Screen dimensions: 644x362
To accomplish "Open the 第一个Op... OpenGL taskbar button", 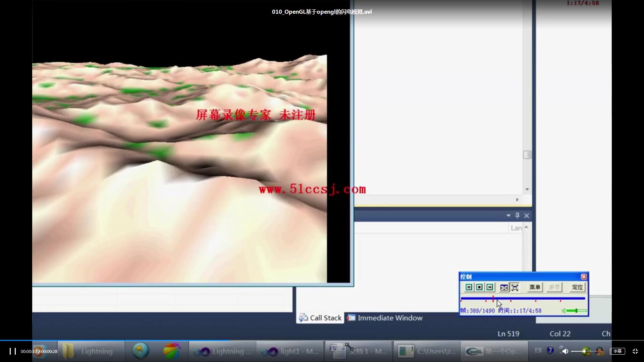I will 494,352.
